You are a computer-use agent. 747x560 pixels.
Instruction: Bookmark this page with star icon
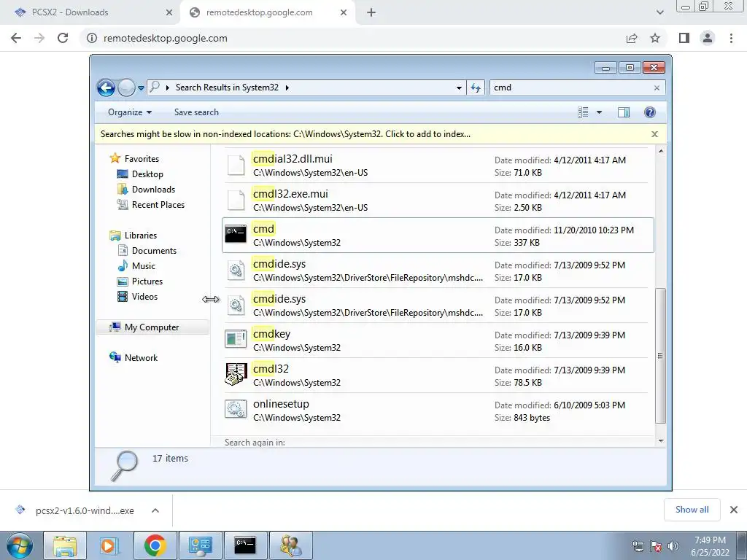point(655,38)
